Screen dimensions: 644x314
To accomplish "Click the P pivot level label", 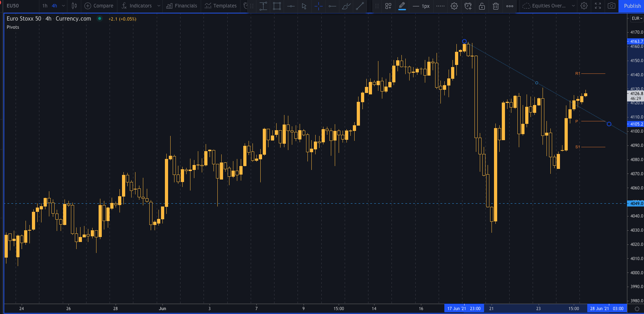I will tap(577, 121).
